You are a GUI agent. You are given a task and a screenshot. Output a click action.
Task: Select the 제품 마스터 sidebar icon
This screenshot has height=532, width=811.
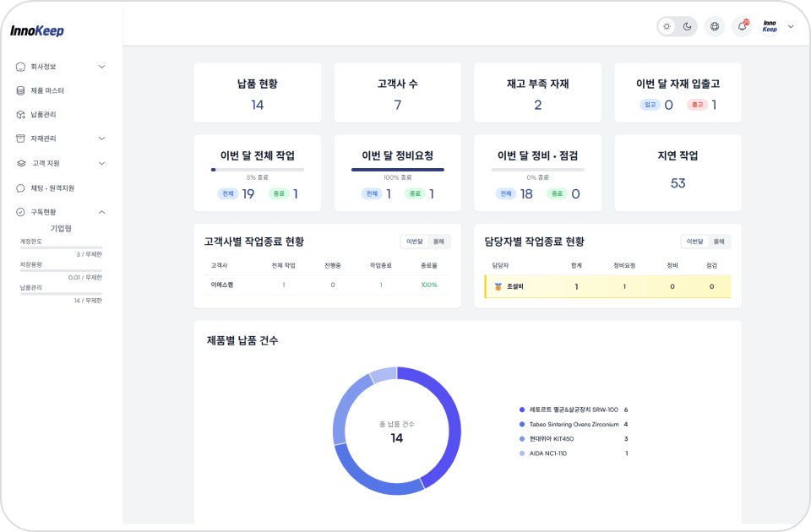(x=19, y=90)
